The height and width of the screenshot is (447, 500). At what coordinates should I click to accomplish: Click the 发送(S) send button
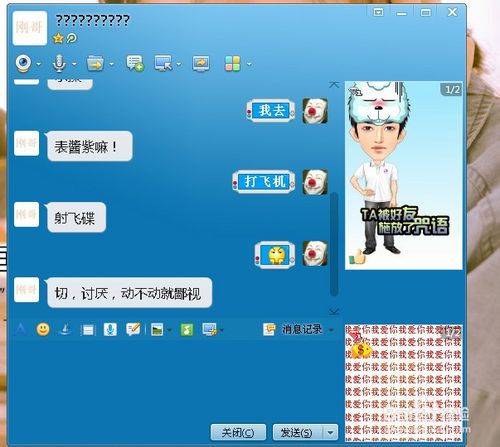click(x=297, y=432)
